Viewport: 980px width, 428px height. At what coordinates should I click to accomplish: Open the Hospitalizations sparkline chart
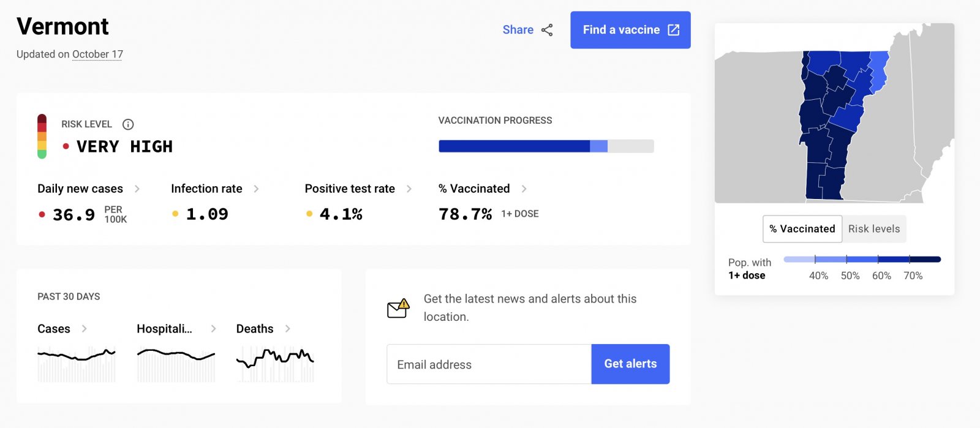176,364
